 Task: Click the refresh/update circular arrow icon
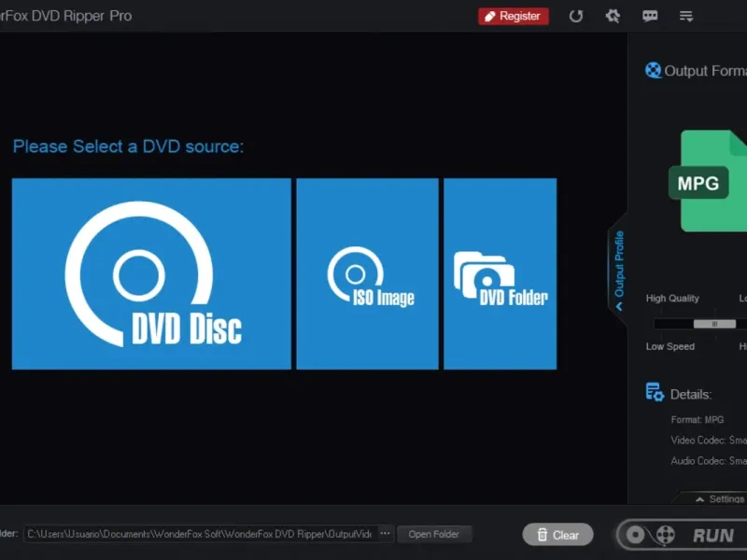pyautogui.click(x=576, y=16)
